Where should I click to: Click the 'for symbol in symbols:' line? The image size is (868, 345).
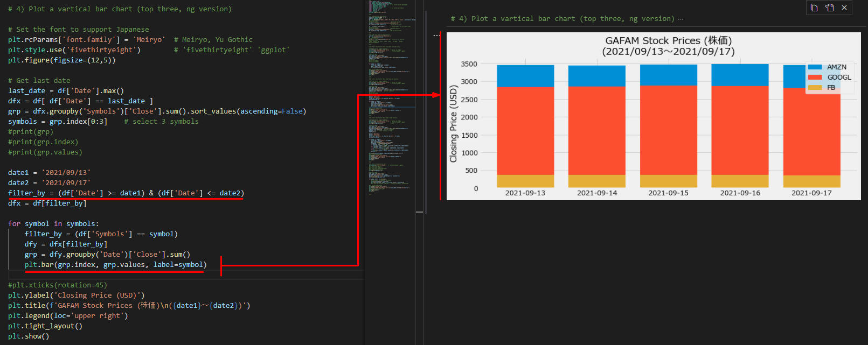tap(54, 224)
